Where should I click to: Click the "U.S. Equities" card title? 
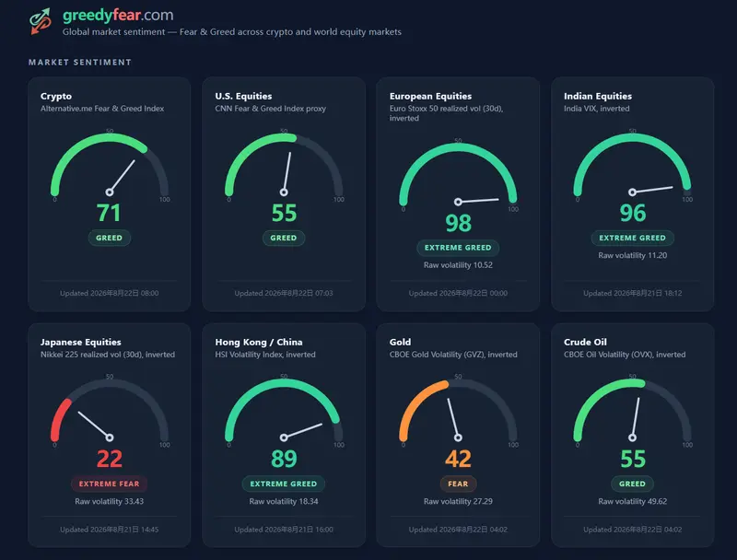(243, 96)
